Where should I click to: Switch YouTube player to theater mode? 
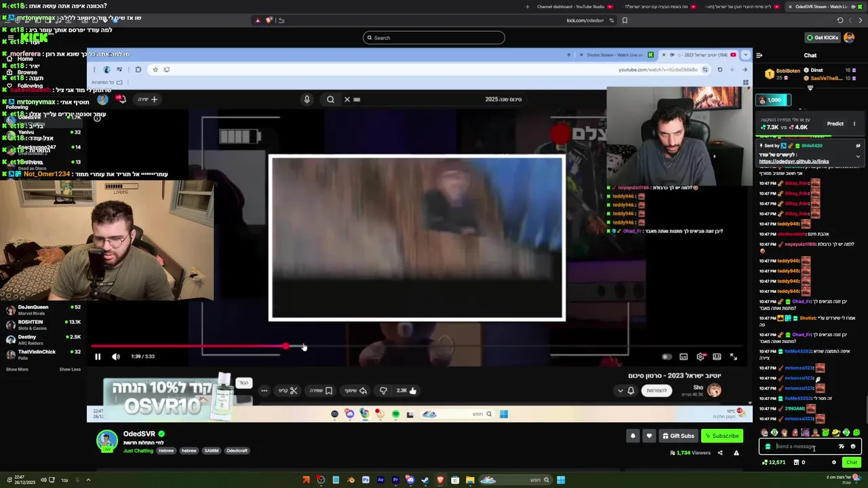[717, 357]
